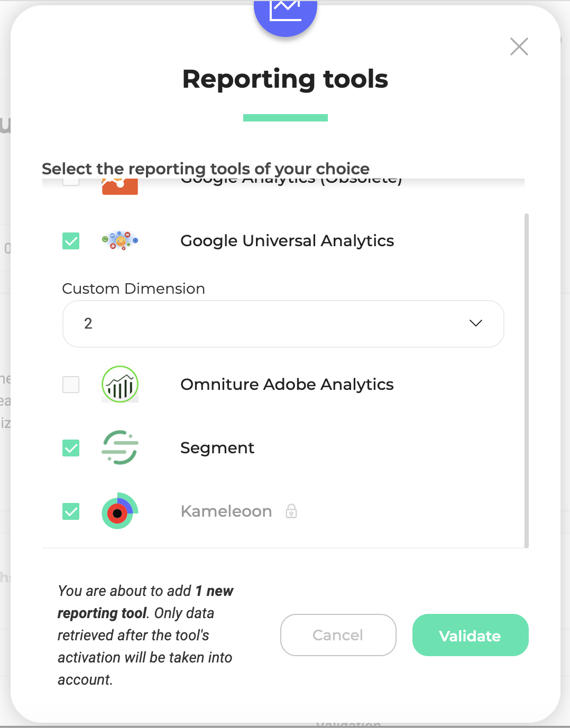Image resolution: width=570 pixels, height=728 pixels.
Task: Open the Custom Dimension dropdown
Action: click(283, 324)
